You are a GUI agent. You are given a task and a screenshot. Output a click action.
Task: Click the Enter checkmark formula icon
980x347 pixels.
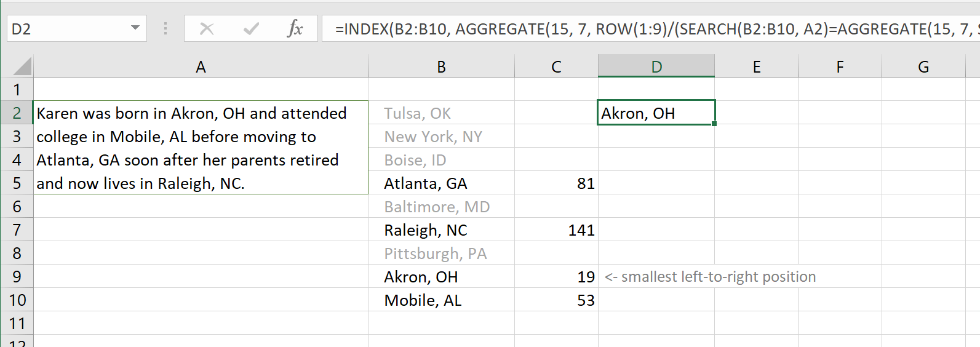(251, 29)
